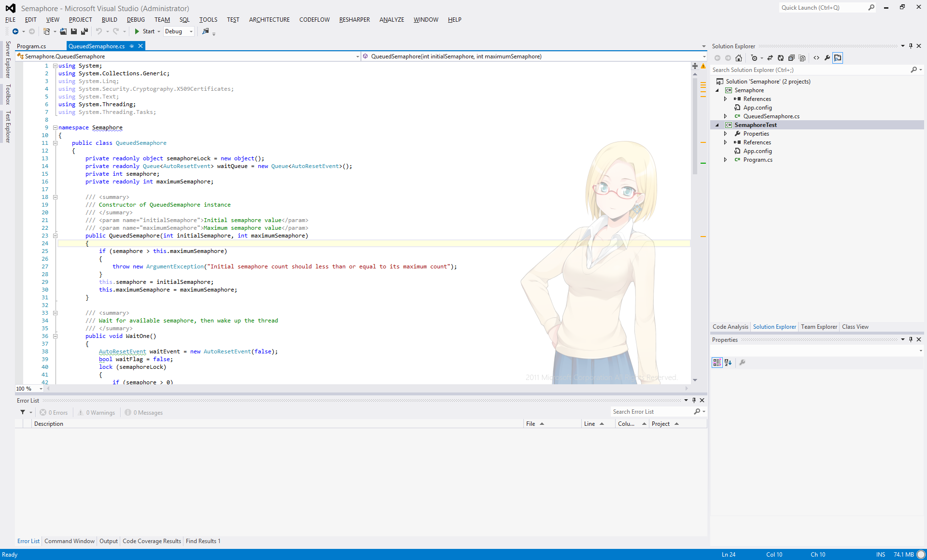Collapse the summary comment at line 18
This screenshot has height=560, width=927.
pos(55,197)
